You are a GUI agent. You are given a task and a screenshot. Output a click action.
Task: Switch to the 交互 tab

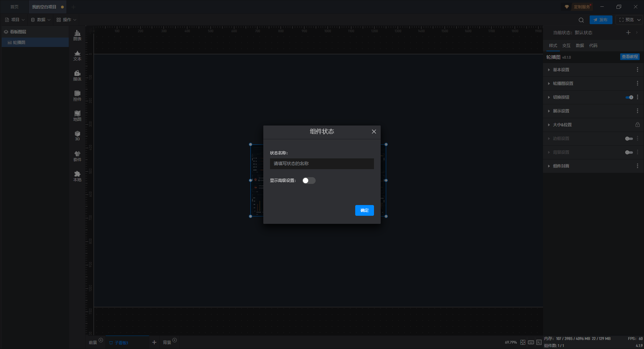(x=567, y=46)
